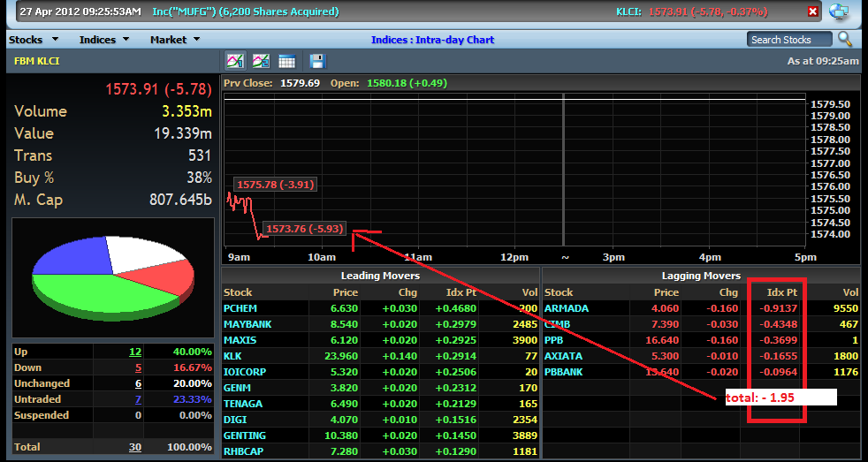This screenshot has height=462, width=868.
Task: Click the MUFG shares acquired ticker text
Action: coord(246,11)
